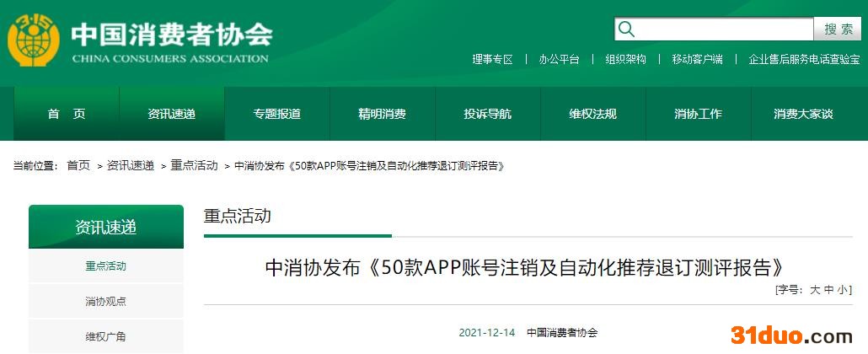Open 消费大家谈 in navigation bar

[802, 114]
